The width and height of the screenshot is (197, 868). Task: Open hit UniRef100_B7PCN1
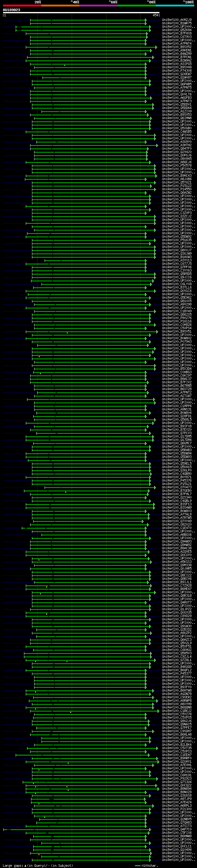tap(177, 57)
